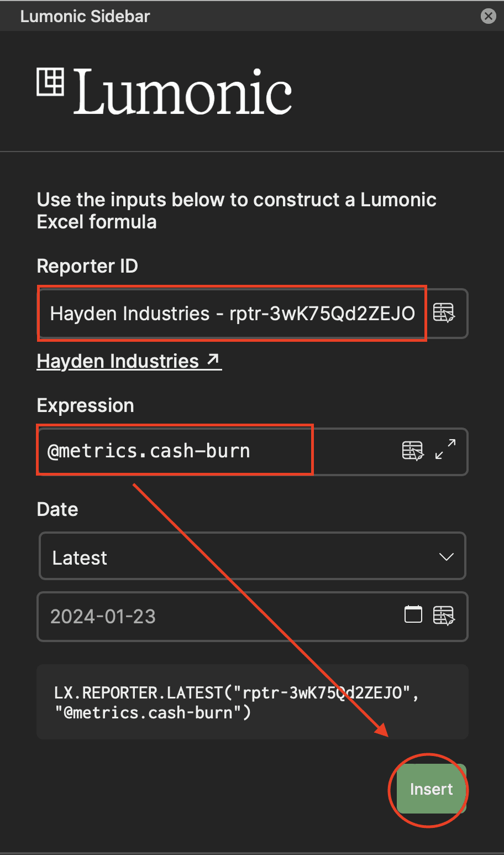Click the instruction text about Lumonic Excel formula

tap(237, 211)
